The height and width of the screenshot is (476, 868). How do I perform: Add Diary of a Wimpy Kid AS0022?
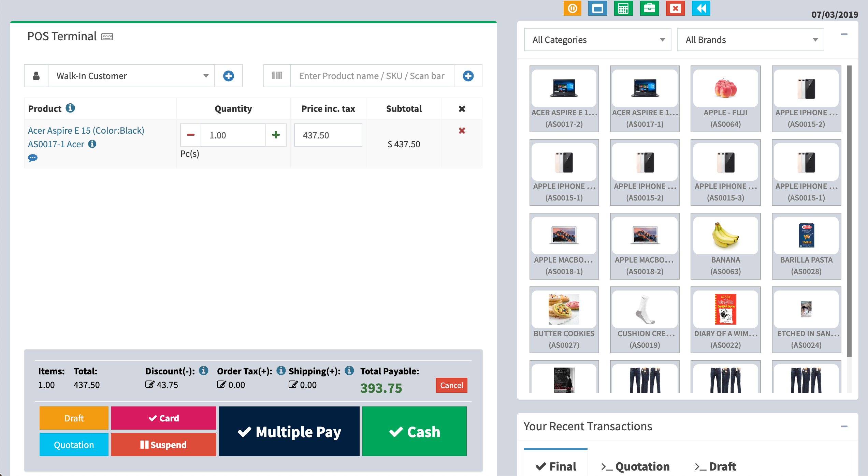click(x=726, y=320)
